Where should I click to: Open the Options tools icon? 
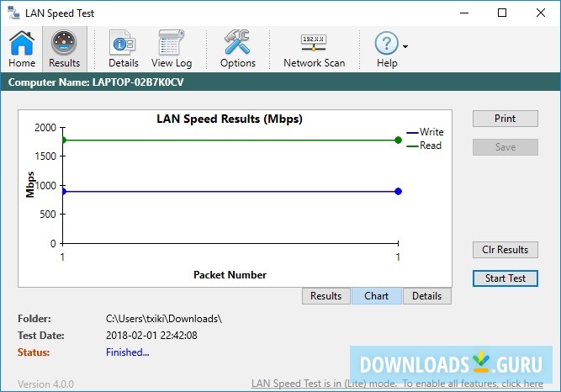237,49
